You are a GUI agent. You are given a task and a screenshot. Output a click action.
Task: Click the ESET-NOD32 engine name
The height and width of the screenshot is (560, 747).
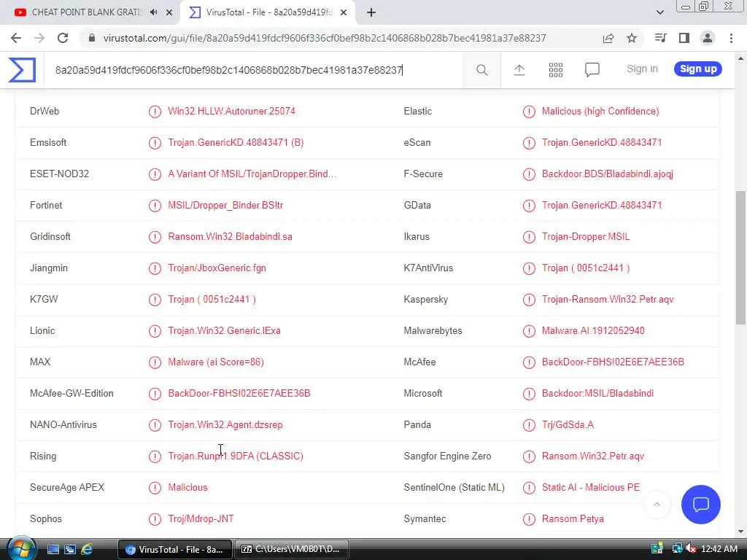coord(59,174)
